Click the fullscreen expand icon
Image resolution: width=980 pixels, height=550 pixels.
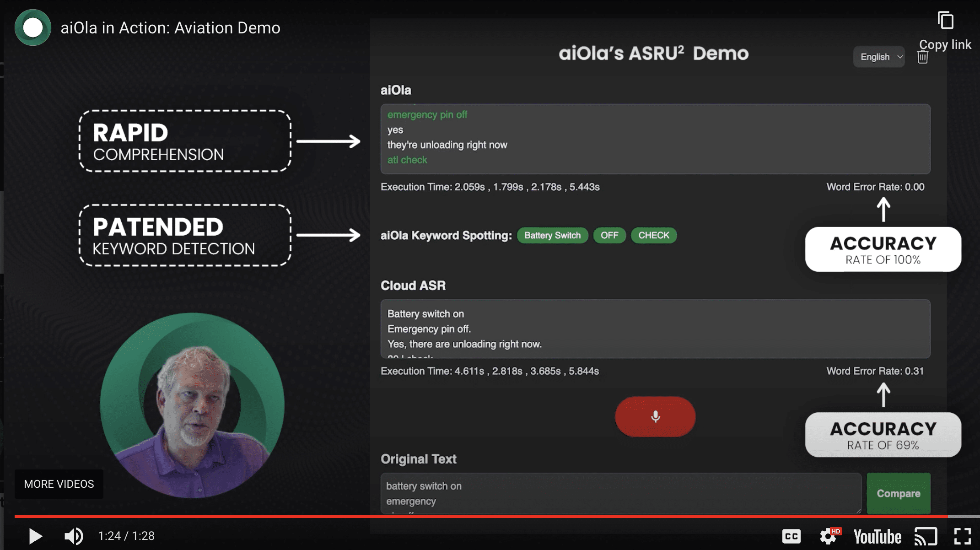(963, 536)
